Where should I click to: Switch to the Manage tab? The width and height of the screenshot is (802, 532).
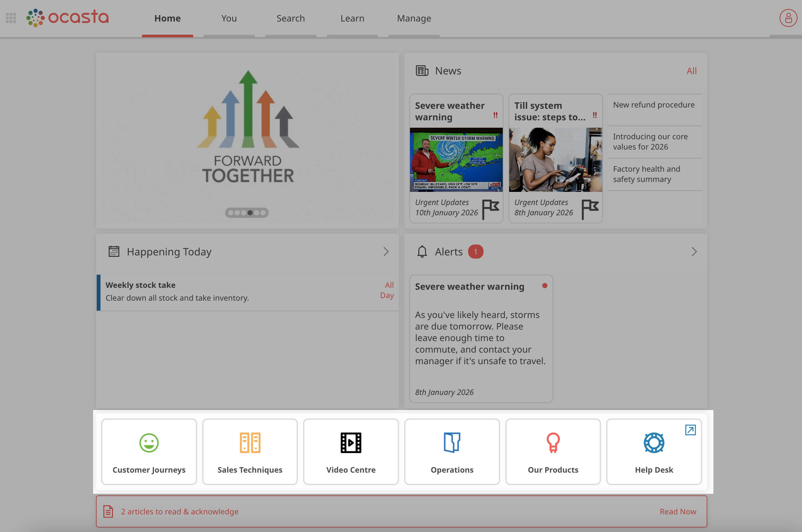(x=414, y=18)
